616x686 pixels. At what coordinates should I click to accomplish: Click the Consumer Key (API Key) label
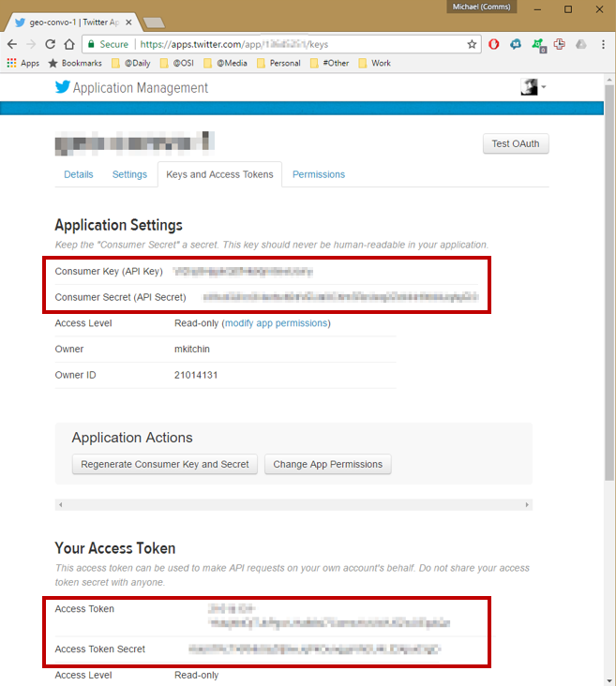[x=109, y=271]
